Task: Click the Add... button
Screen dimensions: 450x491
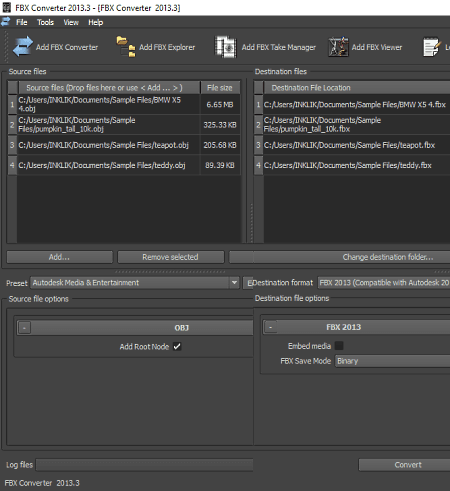Action: 60,257
